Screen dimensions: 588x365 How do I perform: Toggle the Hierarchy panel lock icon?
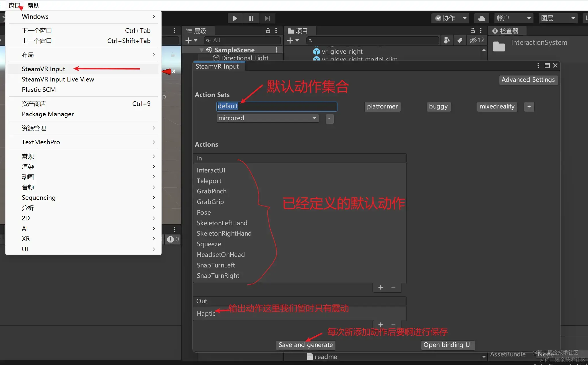[x=268, y=31]
